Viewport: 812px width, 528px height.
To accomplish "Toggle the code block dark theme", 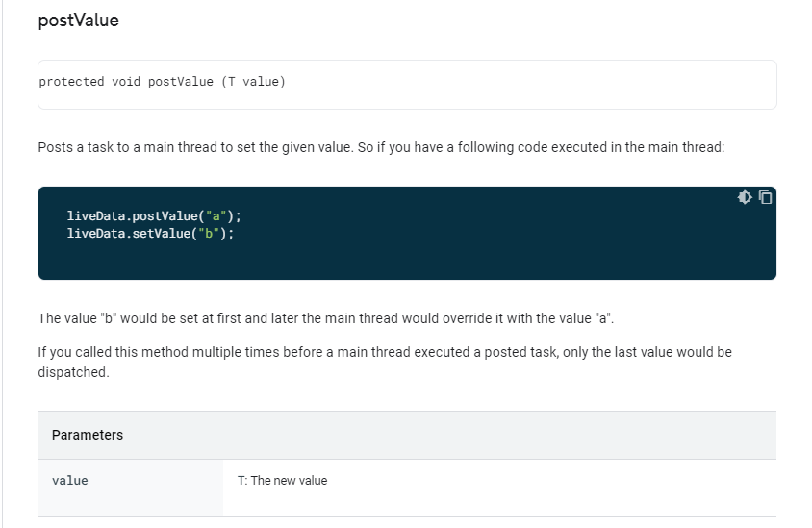I will [x=744, y=198].
